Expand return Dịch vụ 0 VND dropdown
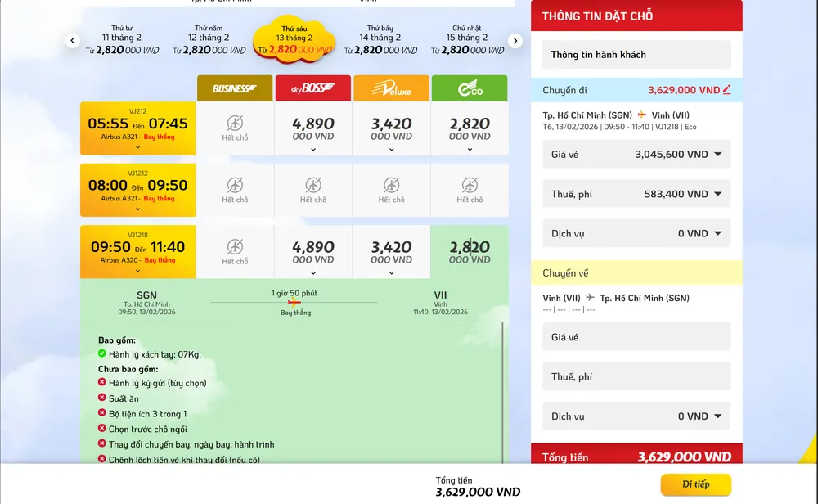 636,416
